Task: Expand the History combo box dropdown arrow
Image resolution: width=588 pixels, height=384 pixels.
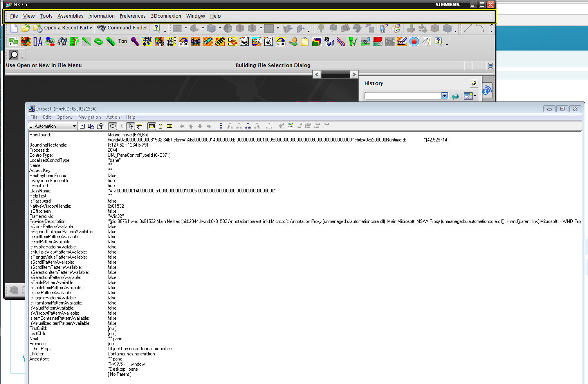Action: pyautogui.click(x=444, y=96)
